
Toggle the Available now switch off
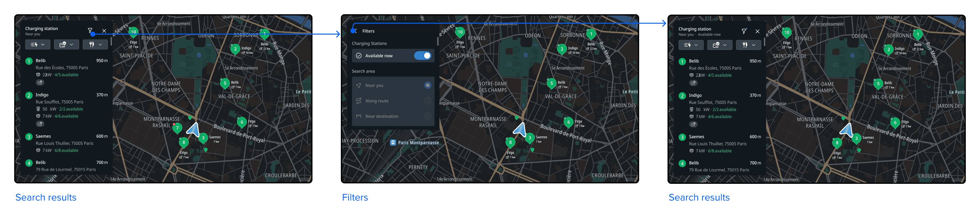coord(423,56)
